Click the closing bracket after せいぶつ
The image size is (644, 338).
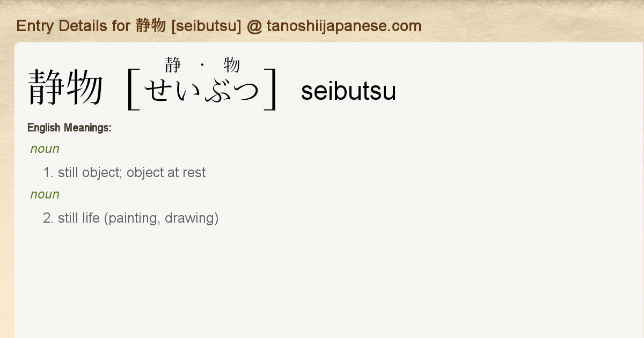point(271,89)
